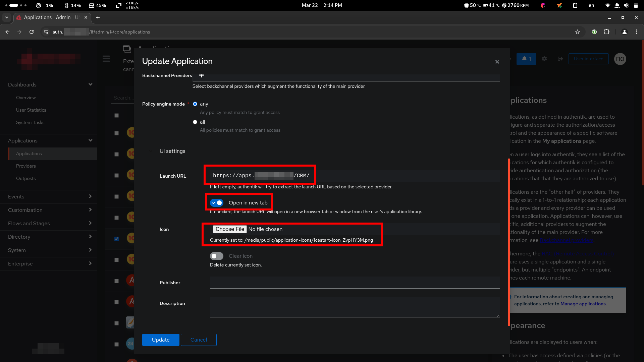Open the notifications bell icon
Screen dimensions: 644x362
[526, 59]
